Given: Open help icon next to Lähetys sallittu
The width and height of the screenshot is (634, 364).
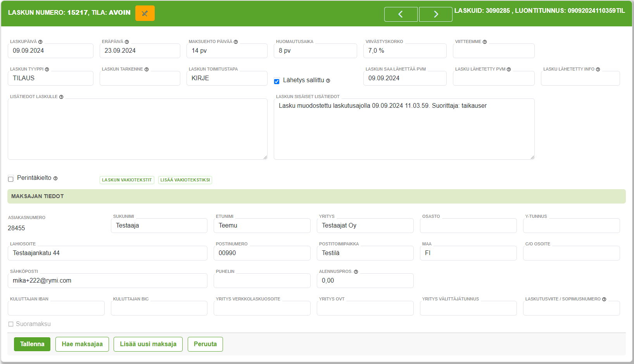Looking at the screenshot, I should [328, 81].
